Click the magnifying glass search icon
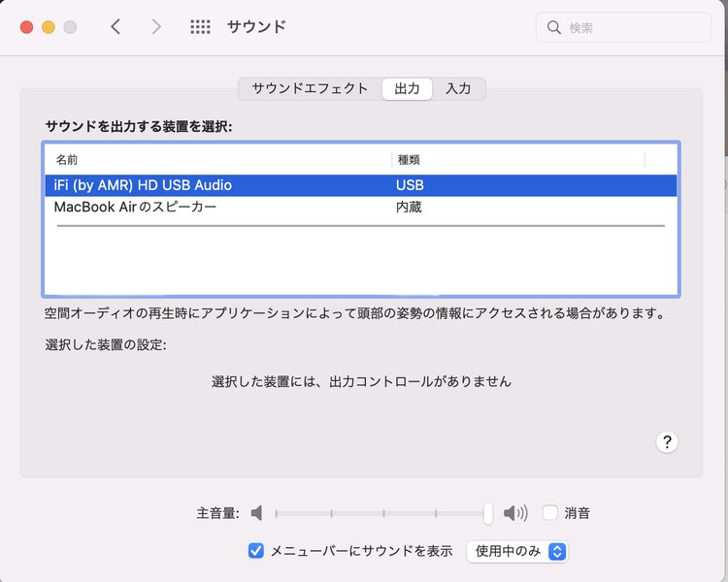 point(554,28)
